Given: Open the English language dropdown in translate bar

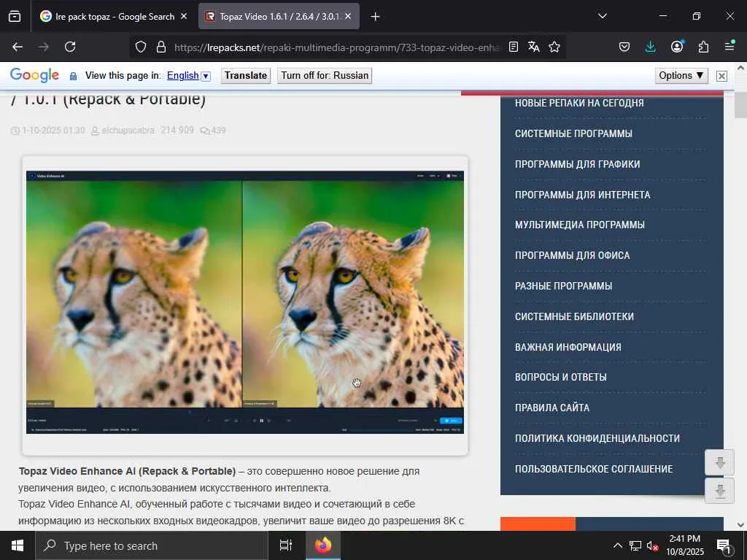Looking at the screenshot, I should click(x=189, y=76).
